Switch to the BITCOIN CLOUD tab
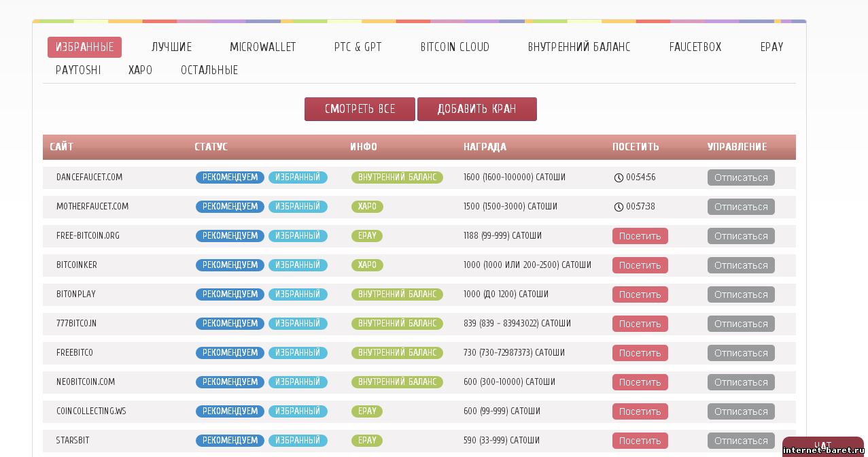868x457 pixels. pos(455,48)
